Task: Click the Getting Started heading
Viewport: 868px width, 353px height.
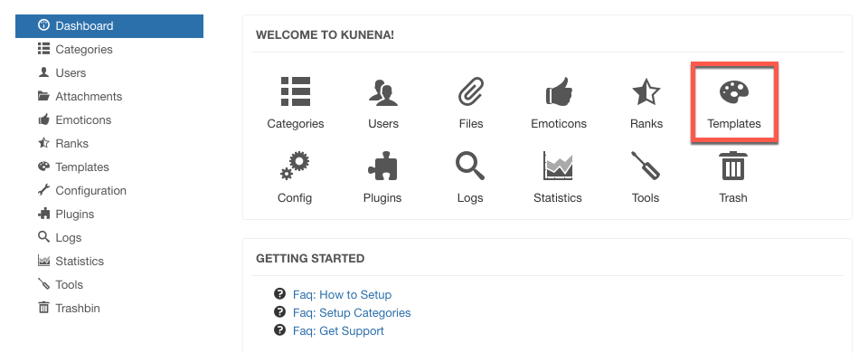Action: coord(310,259)
